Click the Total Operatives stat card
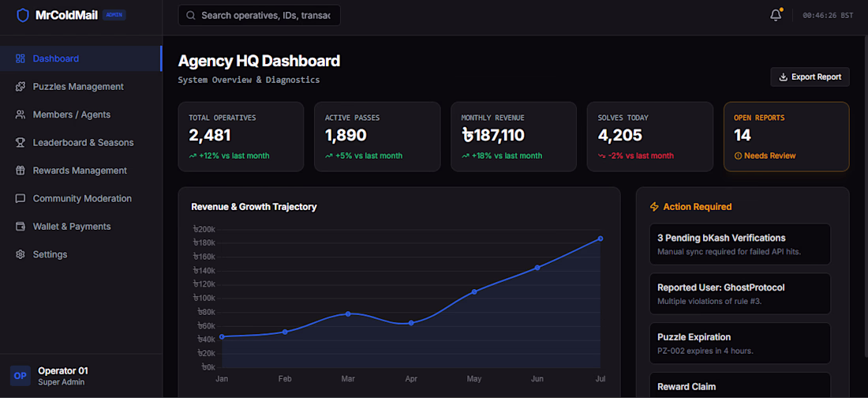Screen dimensions: 868x398 (241, 137)
